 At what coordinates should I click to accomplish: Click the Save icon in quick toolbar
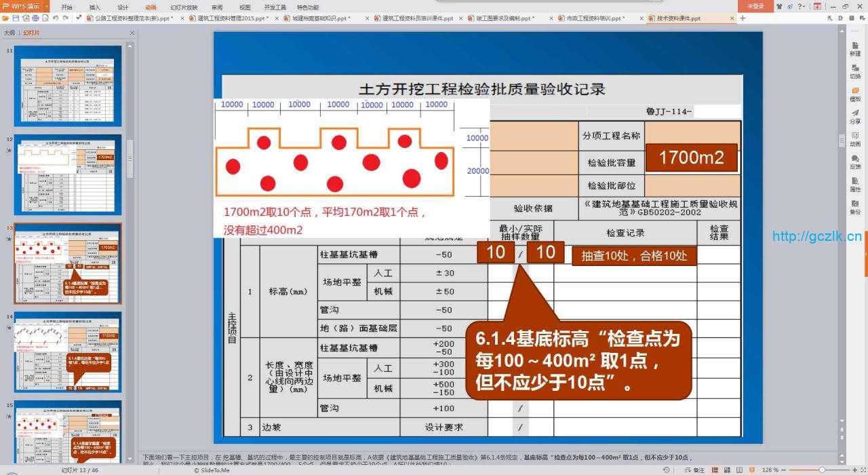(16, 18)
